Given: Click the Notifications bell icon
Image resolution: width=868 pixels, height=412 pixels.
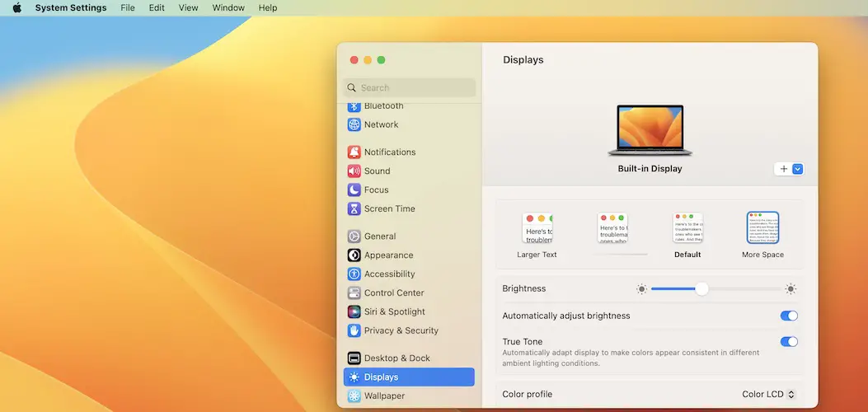Looking at the screenshot, I should (354, 152).
